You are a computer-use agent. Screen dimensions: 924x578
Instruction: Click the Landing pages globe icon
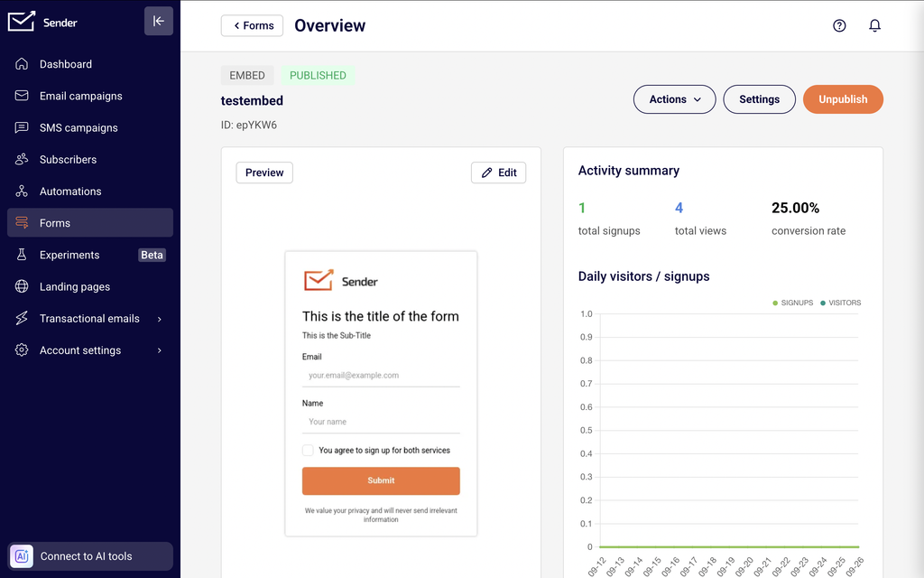pos(22,286)
